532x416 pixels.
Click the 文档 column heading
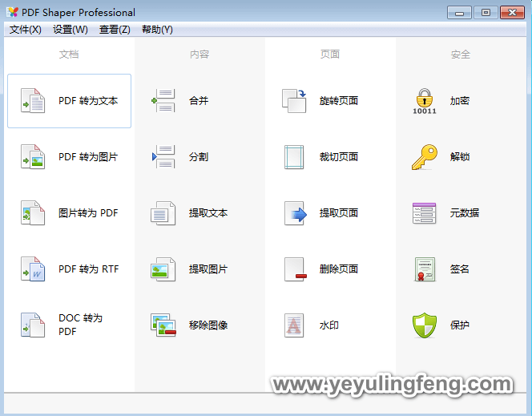click(69, 54)
